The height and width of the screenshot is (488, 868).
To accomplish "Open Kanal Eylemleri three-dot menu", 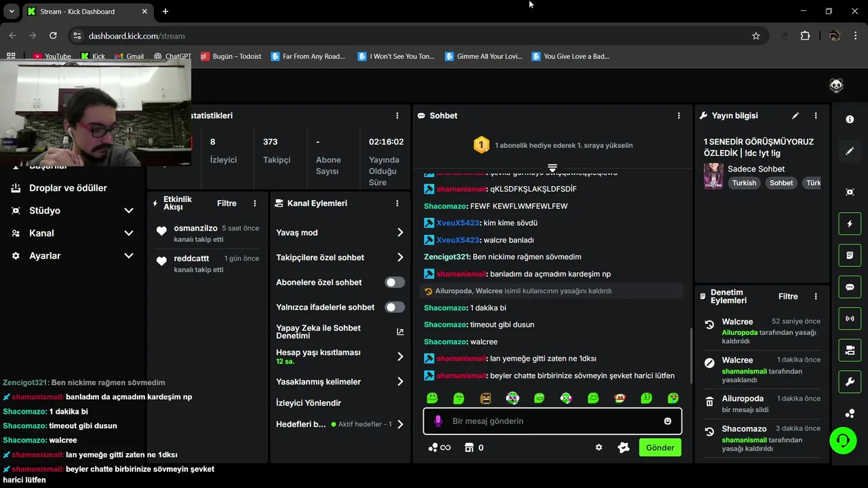I will [397, 203].
